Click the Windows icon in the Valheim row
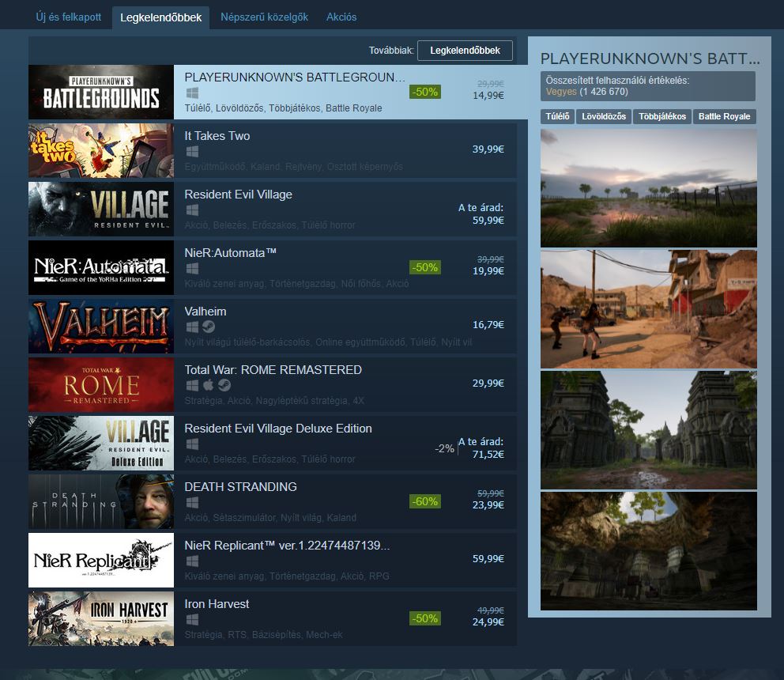 (x=191, y=327)
